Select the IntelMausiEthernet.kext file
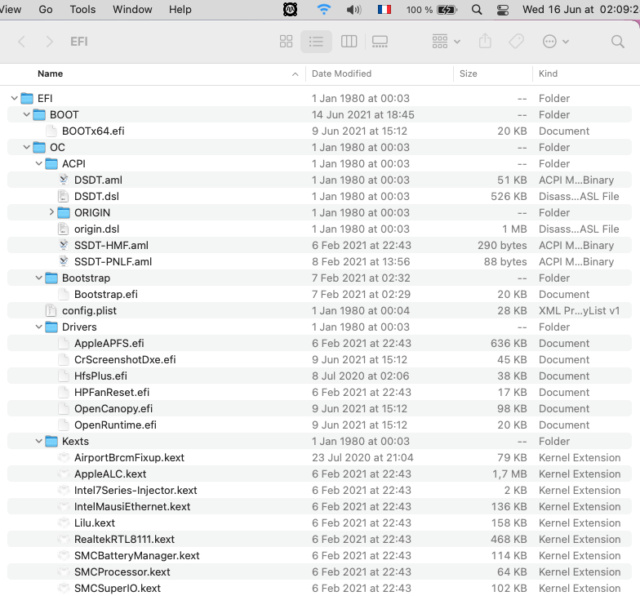The height and width of the screenshot is (596, 640). pos(132,507)
